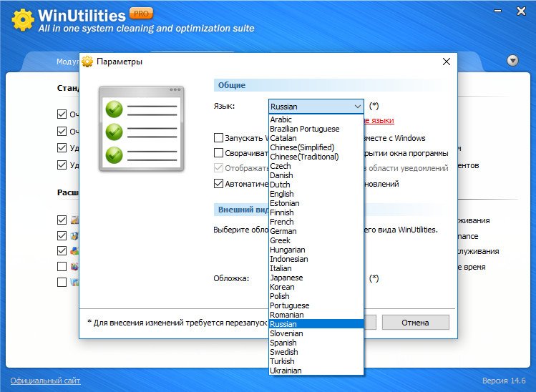The image size is (536, 392).
Task: Pick Swedish language option
Action: [316, 352]
